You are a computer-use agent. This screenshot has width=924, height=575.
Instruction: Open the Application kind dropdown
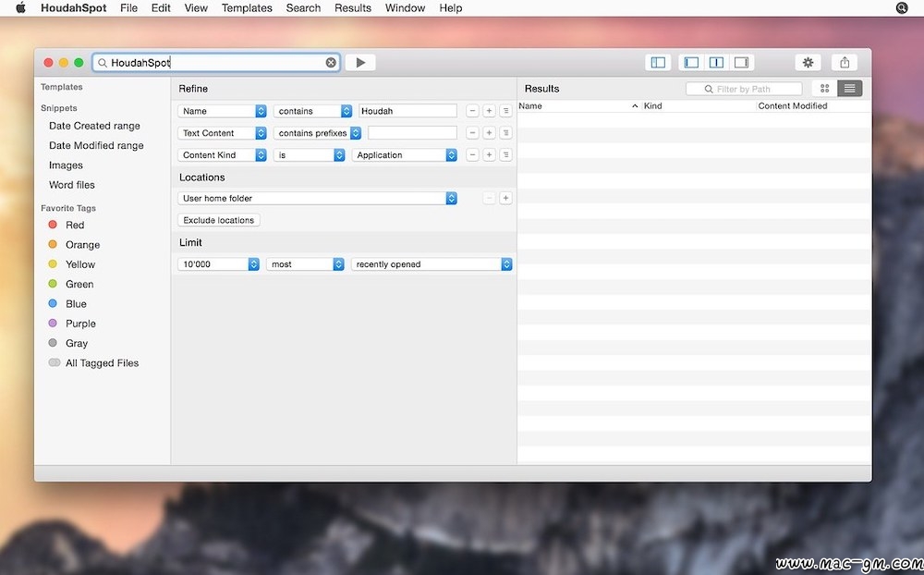coord(405,154)
